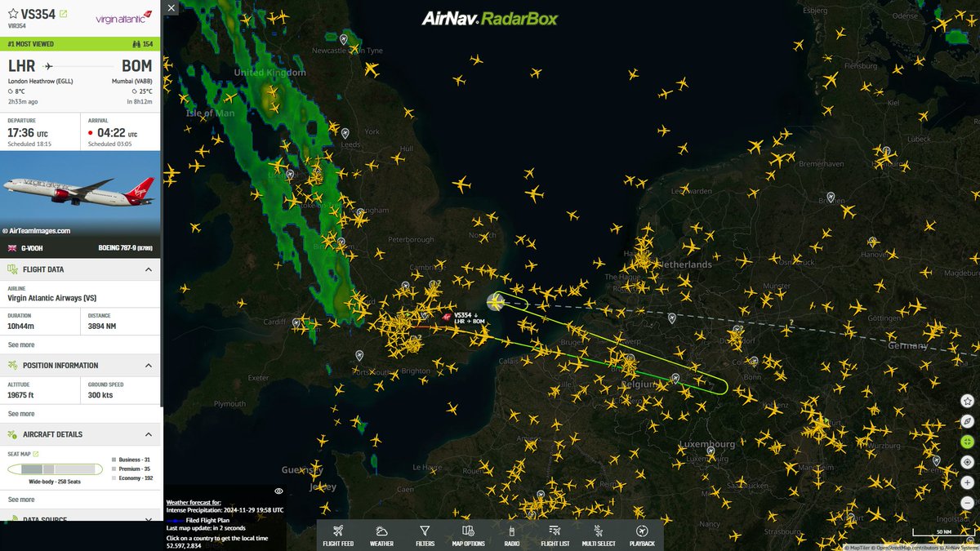Click the Virgin Atlantic airline logo

tap(122, 18)
